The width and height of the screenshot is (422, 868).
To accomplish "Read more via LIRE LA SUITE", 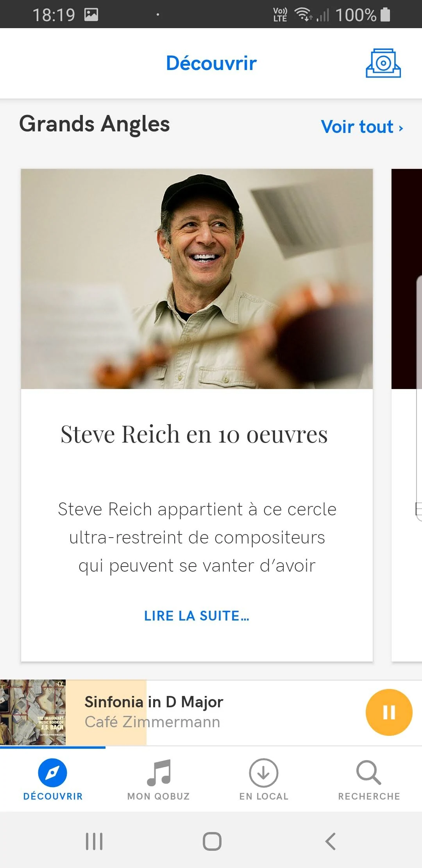I will pyautogui.click(x=197, y=616).
